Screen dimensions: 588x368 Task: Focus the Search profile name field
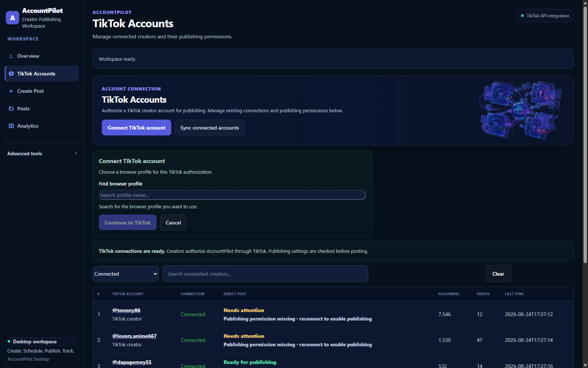[x=232, y=195]
